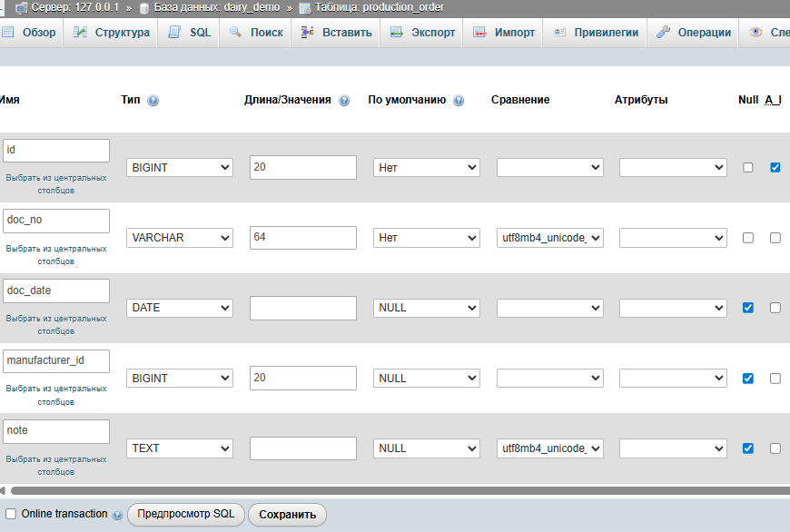Viewport: 790px width, 532px height.
Task: Click the table icon before production_order
Action: (304, 7)
